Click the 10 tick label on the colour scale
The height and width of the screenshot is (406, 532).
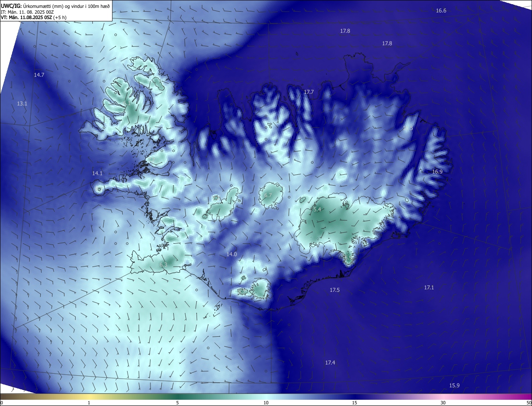(266, 403)
